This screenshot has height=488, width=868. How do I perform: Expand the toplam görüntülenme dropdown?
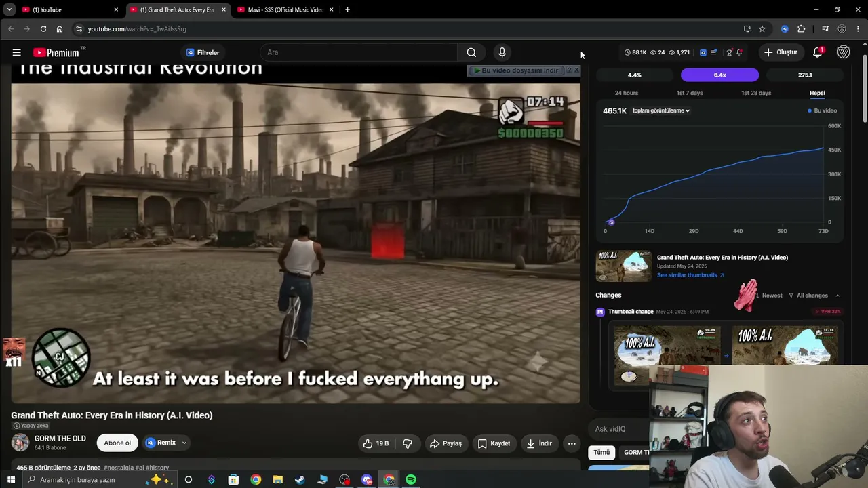coord(661,110)
